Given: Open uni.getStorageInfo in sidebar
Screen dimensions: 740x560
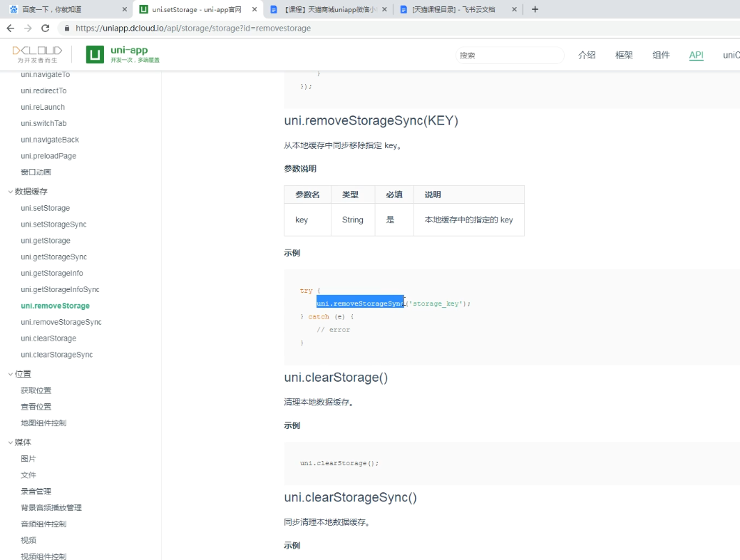Looking at the screenshot, I should tap(52, 273).
